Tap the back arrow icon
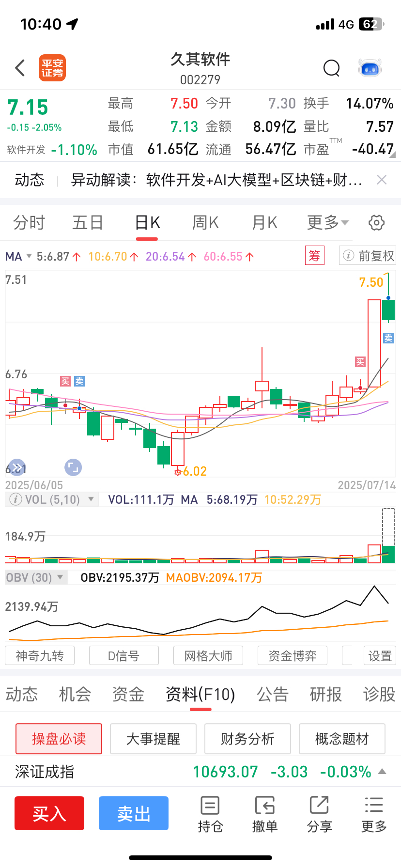The image size is (401, 868). click(20, 68)
